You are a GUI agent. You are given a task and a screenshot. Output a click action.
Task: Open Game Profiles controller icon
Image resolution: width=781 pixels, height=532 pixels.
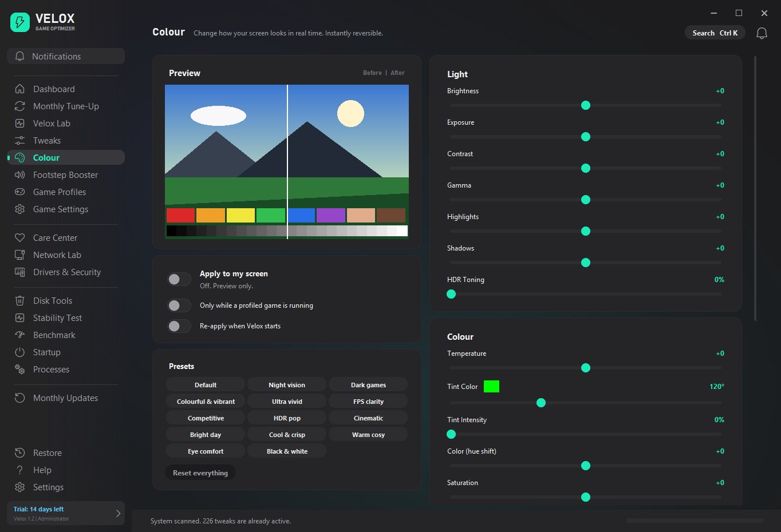(19, 192)
